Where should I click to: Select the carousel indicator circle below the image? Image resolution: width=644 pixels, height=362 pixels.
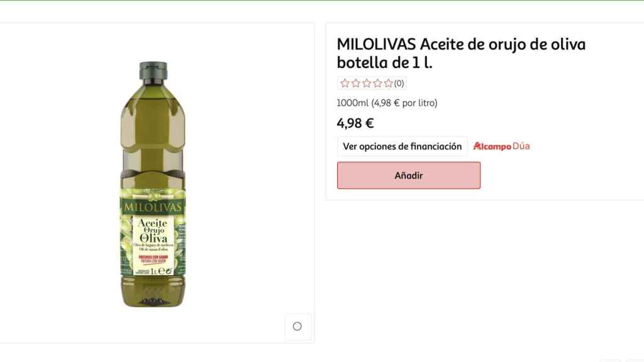pyautogui.click(x=297, y=327)
